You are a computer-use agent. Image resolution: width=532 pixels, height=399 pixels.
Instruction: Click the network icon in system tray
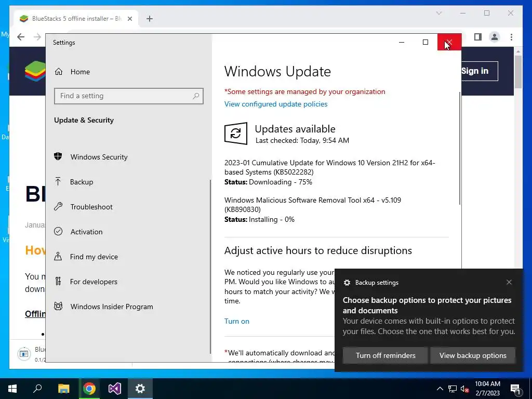tap(453, 389)
